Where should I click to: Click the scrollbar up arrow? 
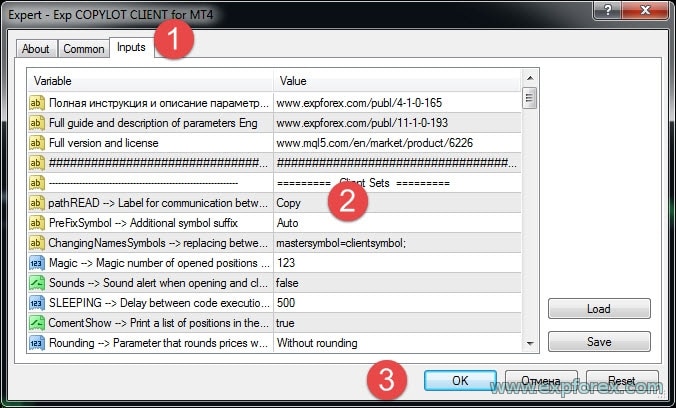click(x=530, y=78)
